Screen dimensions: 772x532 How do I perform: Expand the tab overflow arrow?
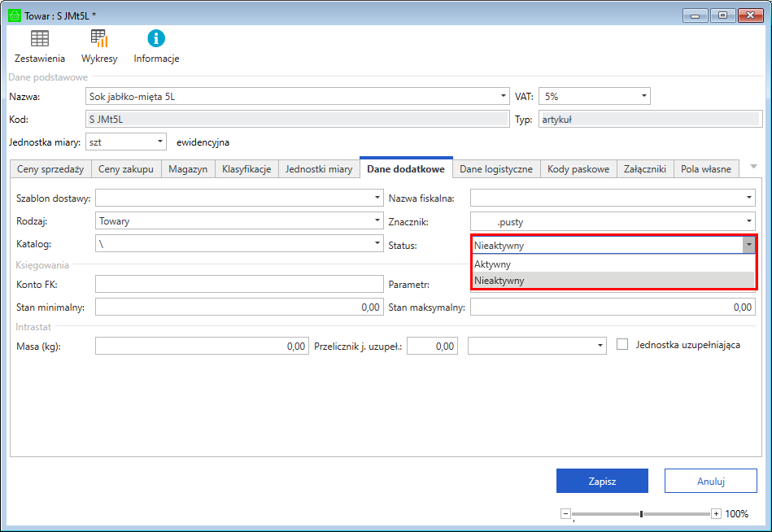click(x=753, y=167)
